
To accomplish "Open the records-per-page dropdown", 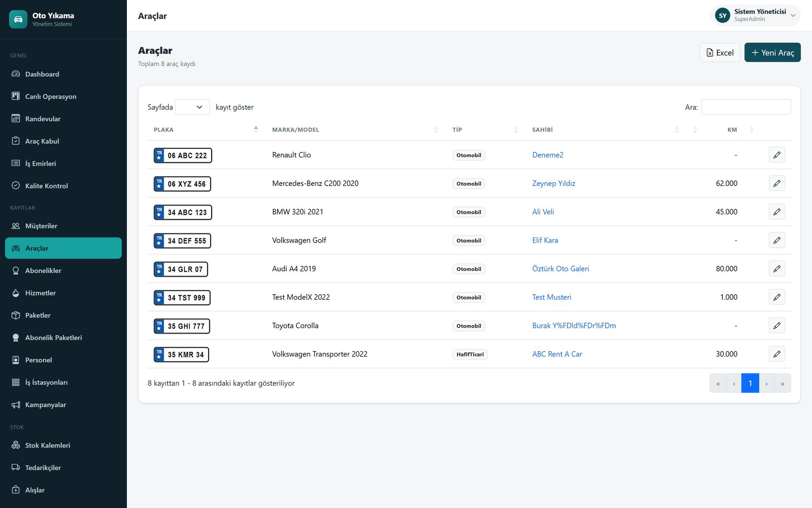I will 192,107.
